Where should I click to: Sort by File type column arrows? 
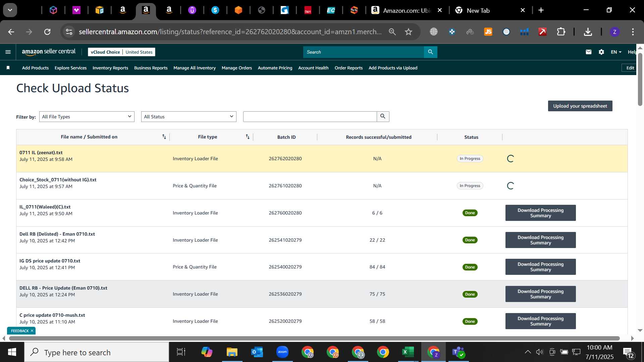248,137
